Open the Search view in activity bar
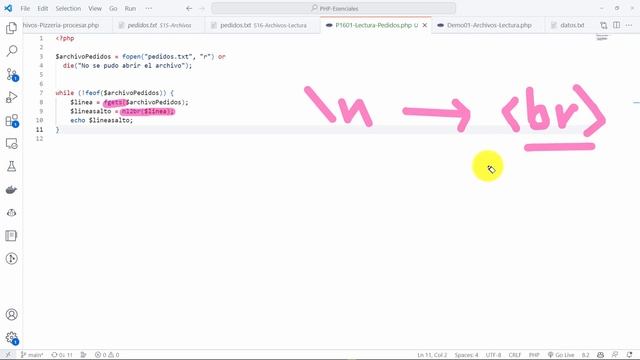This screenshot has height=360, width=640. [x=11, y=51]
